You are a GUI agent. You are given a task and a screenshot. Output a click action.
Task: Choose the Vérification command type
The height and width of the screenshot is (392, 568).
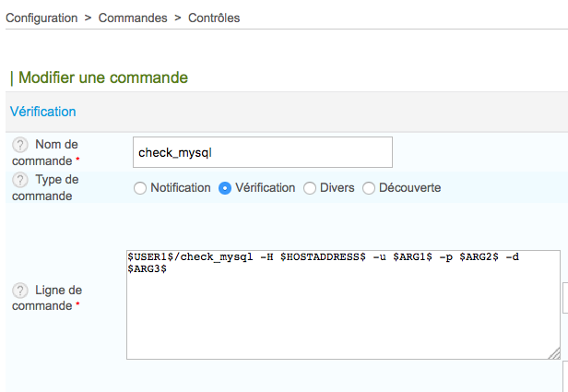click(225, 188)
